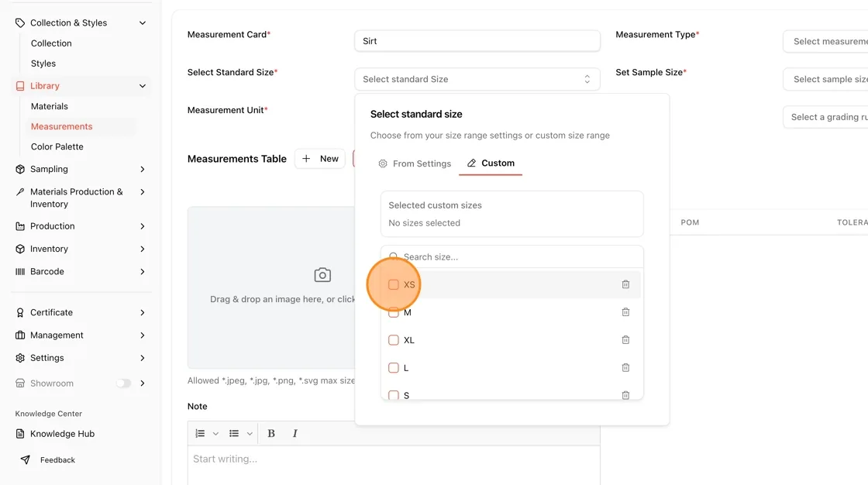Viewport: 868px width, 485px height.
Task: Open the Select standard Size dropdown
Action: [477, 79]
